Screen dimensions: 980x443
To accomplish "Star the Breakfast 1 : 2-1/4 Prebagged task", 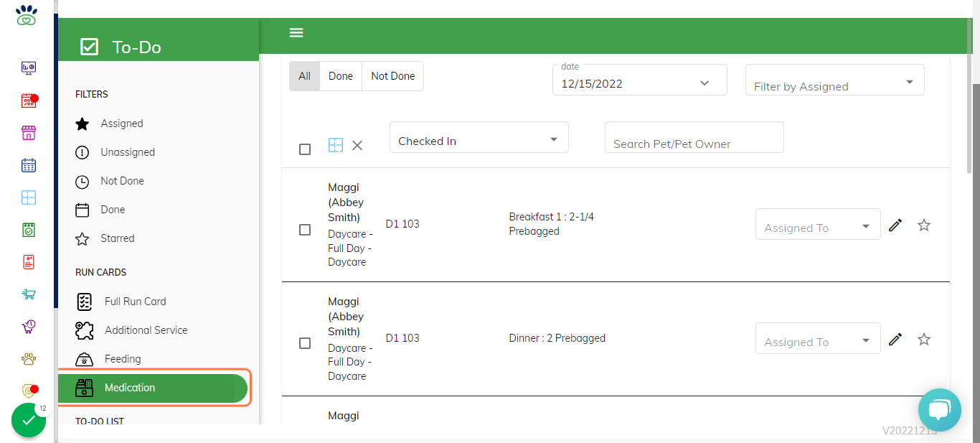I will 924,225.
